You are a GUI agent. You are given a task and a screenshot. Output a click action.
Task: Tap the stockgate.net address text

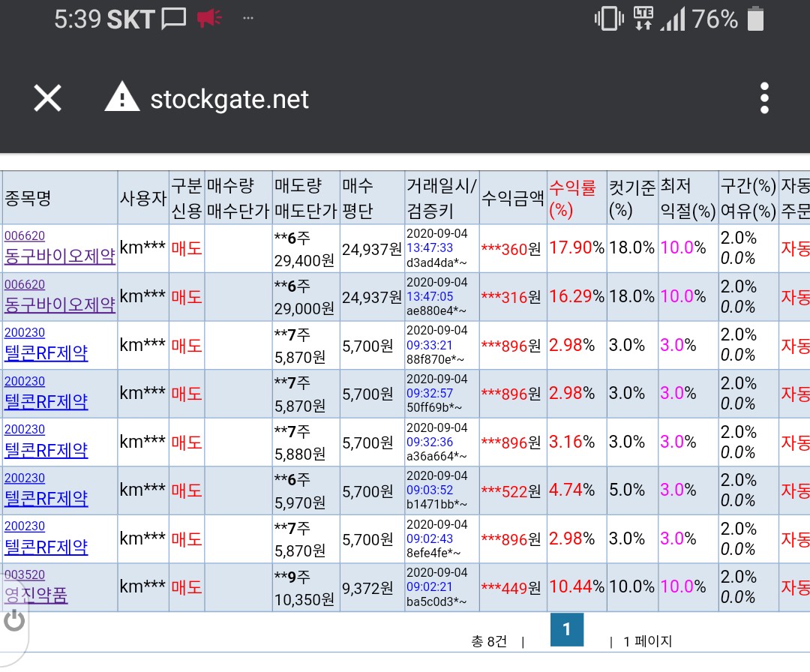coord(229,99)
